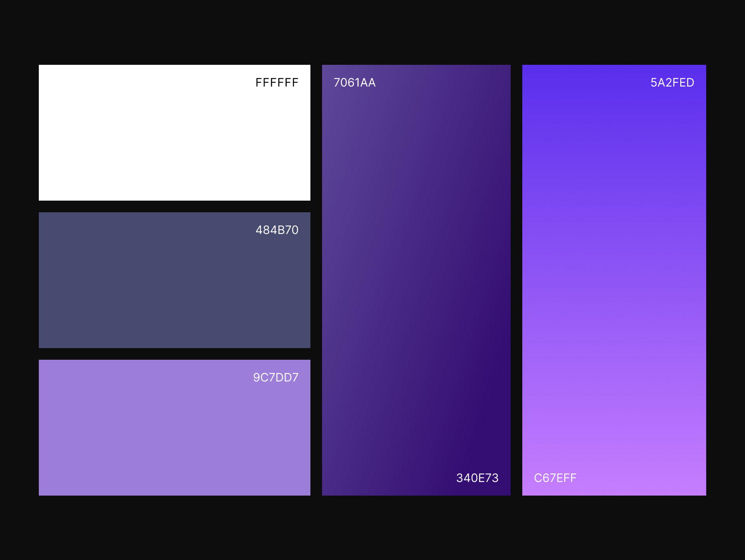Click the gap between white and slate swatches
Viewport: 745px width, 560px height.
[175, 206]
